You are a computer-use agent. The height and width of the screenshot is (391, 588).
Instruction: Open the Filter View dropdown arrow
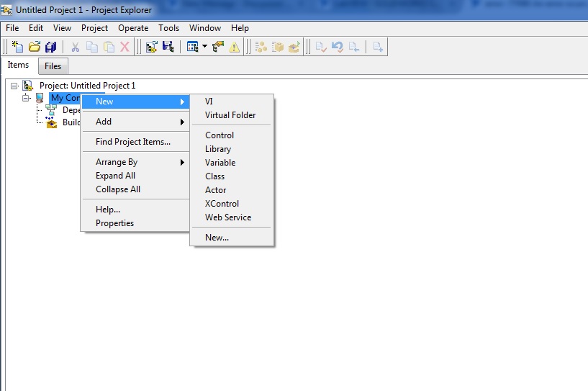point(204,47)
